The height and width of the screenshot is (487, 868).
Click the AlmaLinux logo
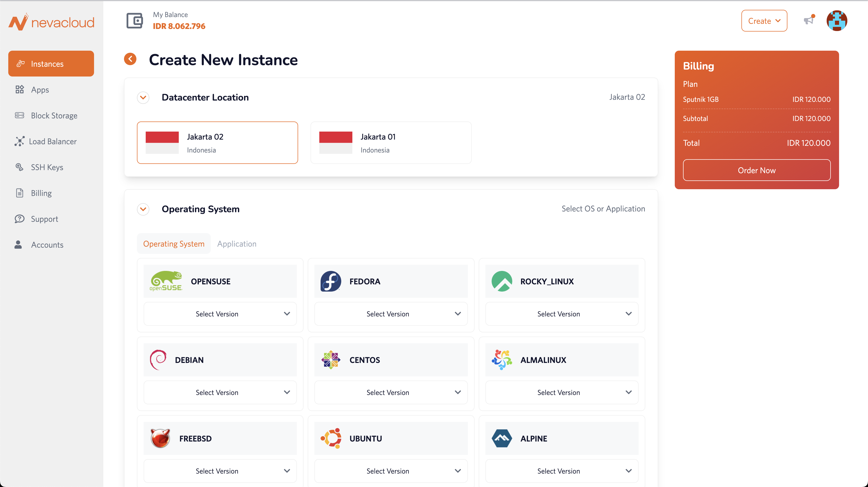point(502,360)
